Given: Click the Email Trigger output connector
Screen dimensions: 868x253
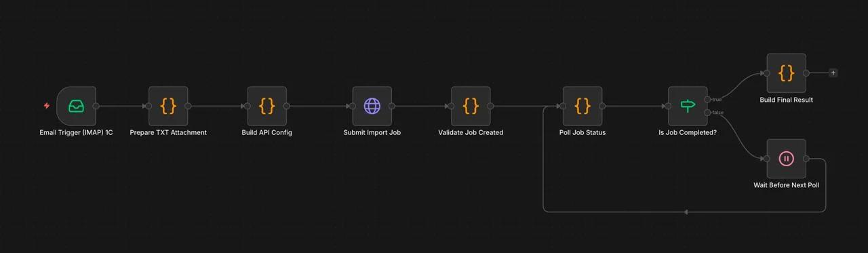Looking at the screenshot, I should pos(96,106).
